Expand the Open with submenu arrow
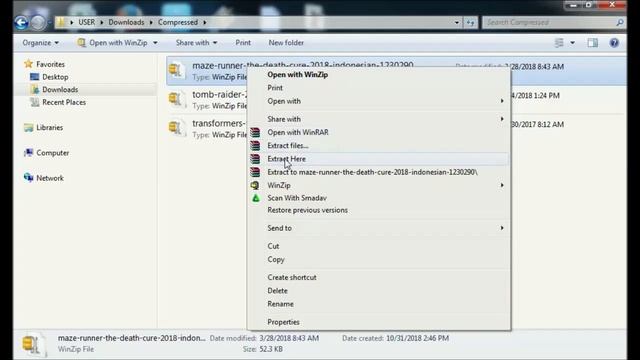This screenshot has width=640, height=360. click(x=502, y=101)
